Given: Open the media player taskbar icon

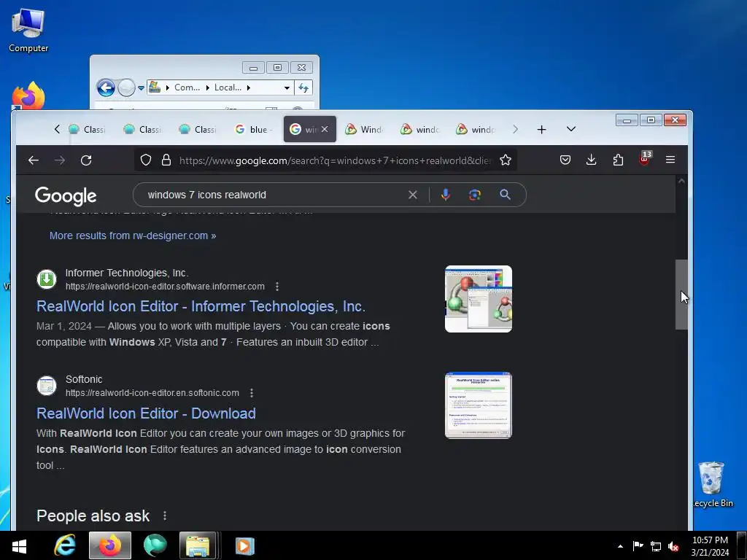Looking at the screenshot, I should (245, 545).
